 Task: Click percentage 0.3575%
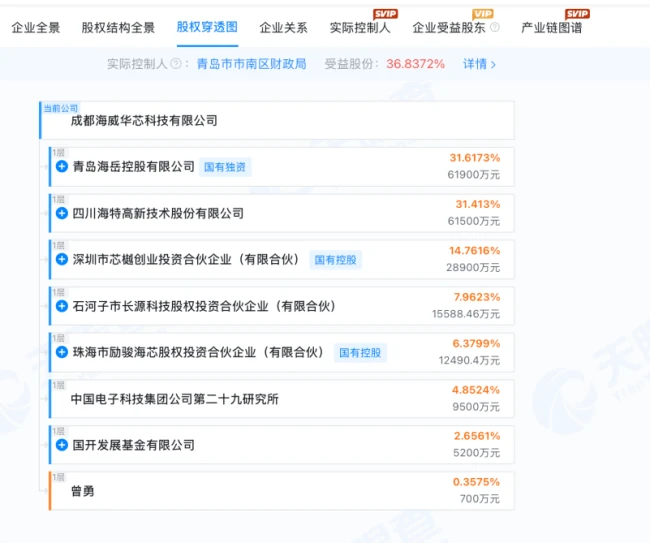point(476,482)
